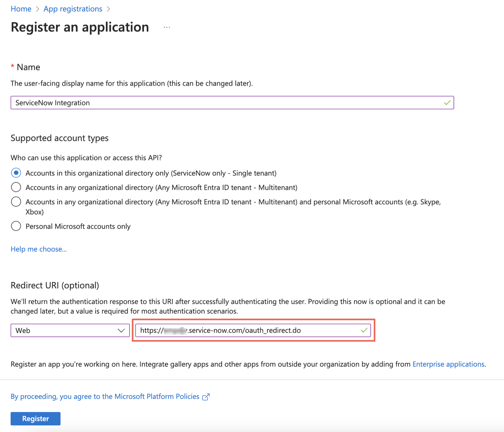The image size is (504, 432).
Task: Select single tenant account type
Action: [x=16, y=173]
